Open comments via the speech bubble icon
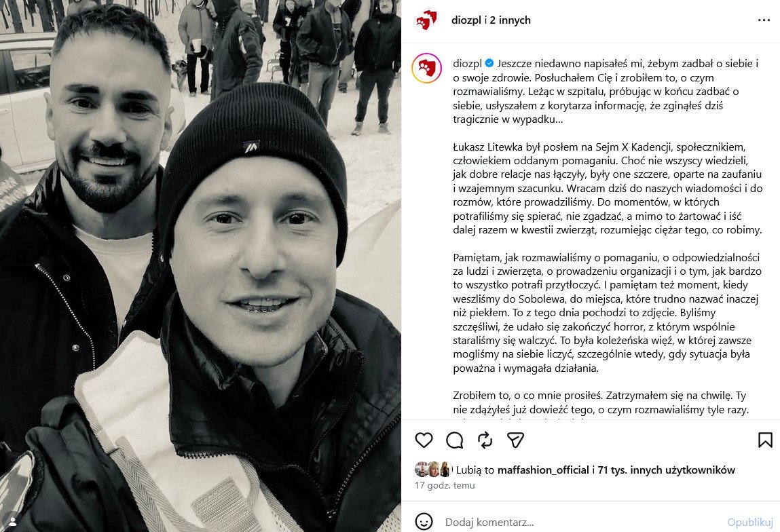780x532 pixels. [x=455, y=440]
